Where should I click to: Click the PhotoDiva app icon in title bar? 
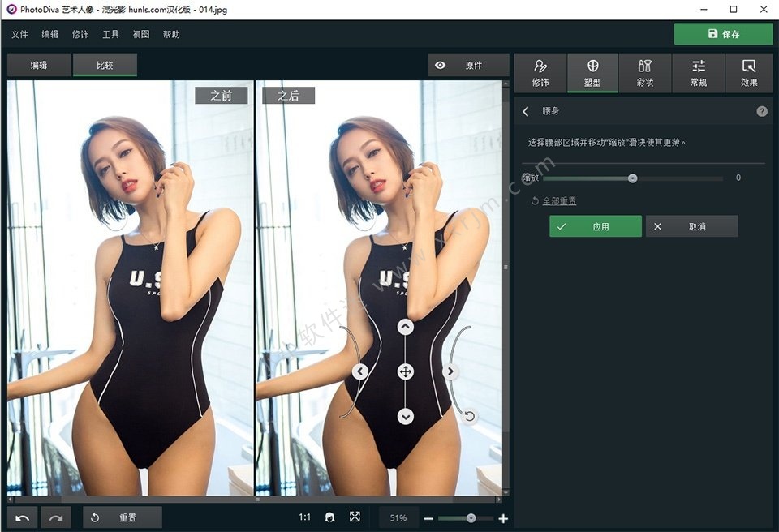click(x=11, y=10)
